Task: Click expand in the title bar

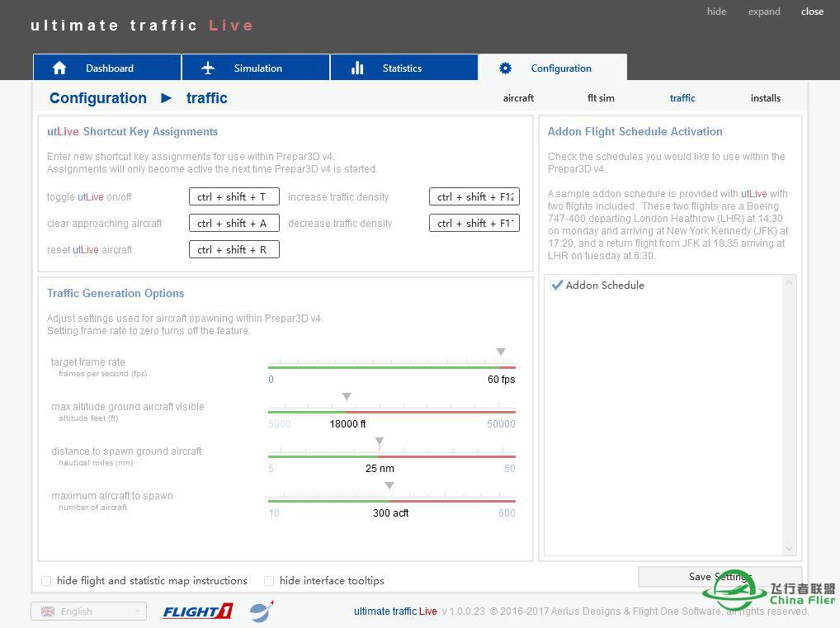Action: [764, 12]
